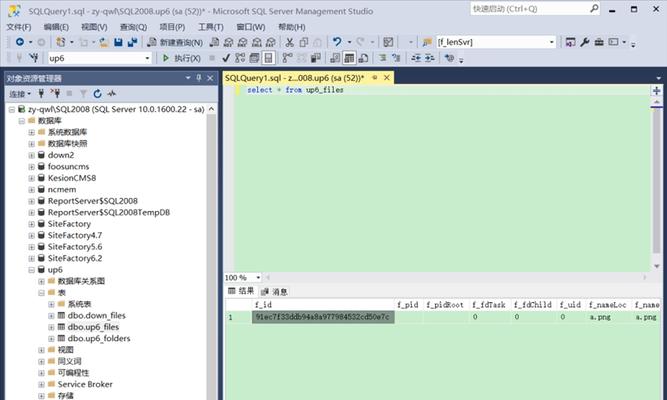Open the 连接 connect dropdown in Object Explorer
The height and width of the screenshot is (400, 667).
(20, 94)
